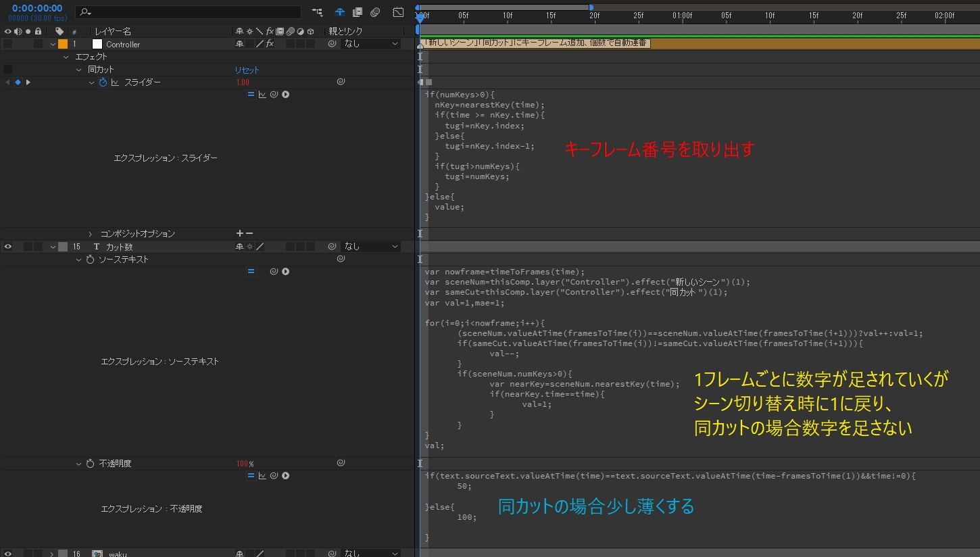Toggle the shy layers switch in timeline header
The width and height of the screenshot is (980, 557).
(x=339, y=12)
